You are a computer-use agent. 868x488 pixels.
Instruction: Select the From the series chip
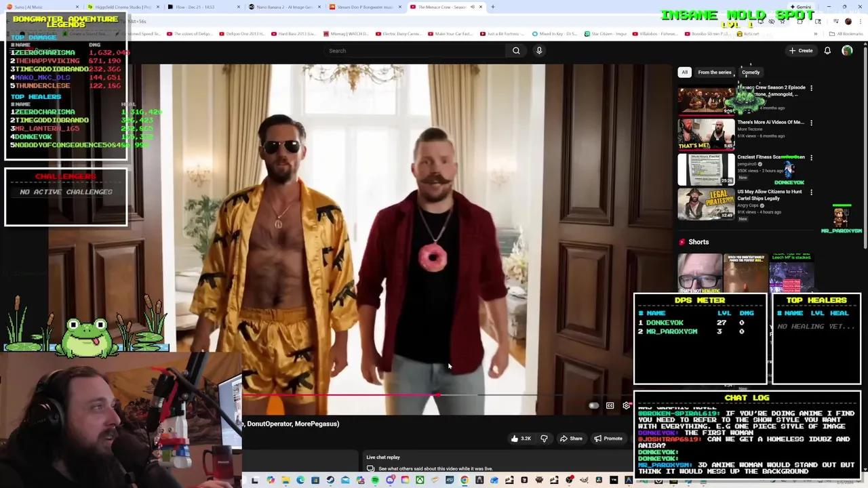pyautogui.click(x=715, y=73)
